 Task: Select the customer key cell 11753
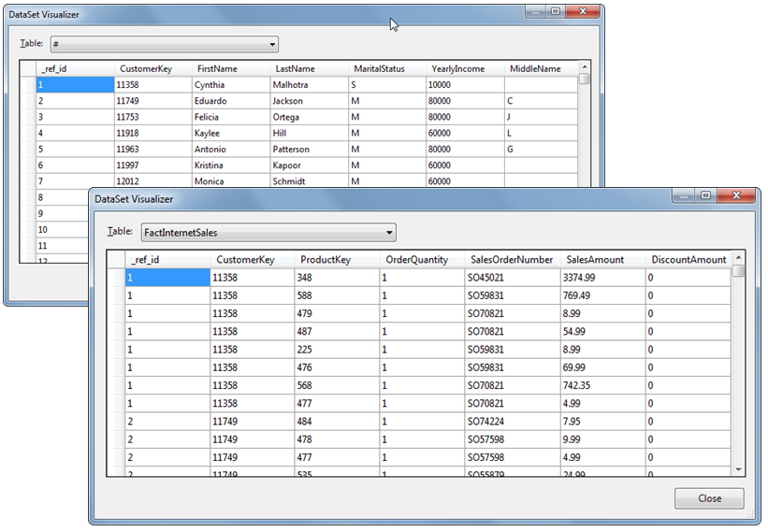point(153,117)
